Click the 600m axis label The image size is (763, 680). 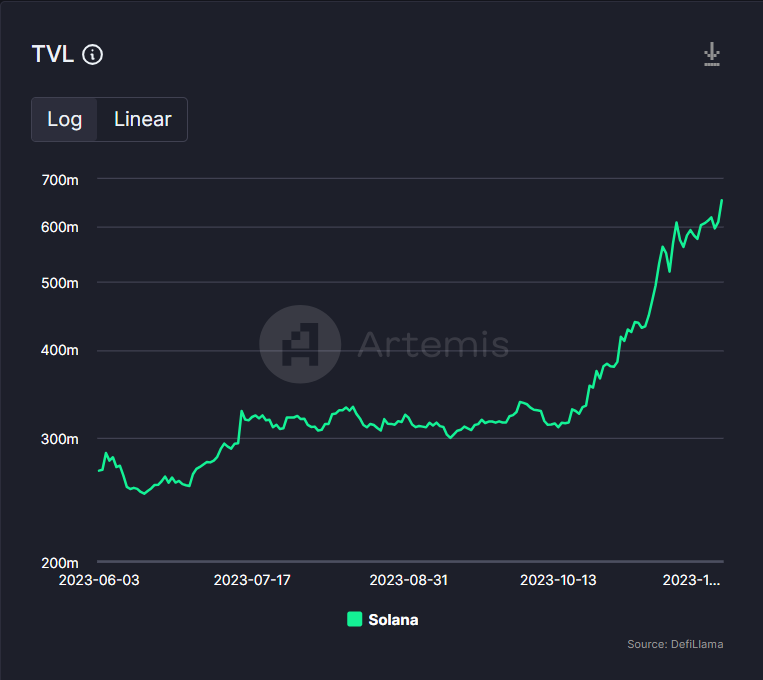tap(60, 227)
